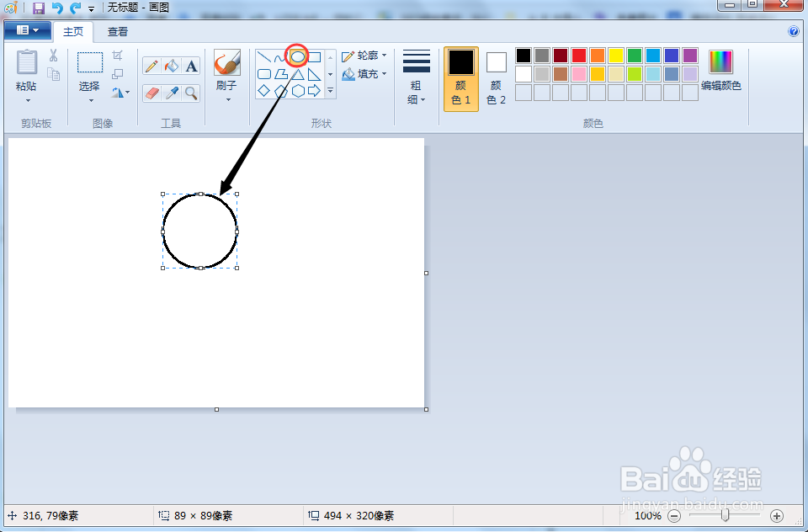Screen dimensions: 808x532
Task: Open the 编辑颜色 edit colors dialog
Action: pyautogui.click(x=721, y=72)
